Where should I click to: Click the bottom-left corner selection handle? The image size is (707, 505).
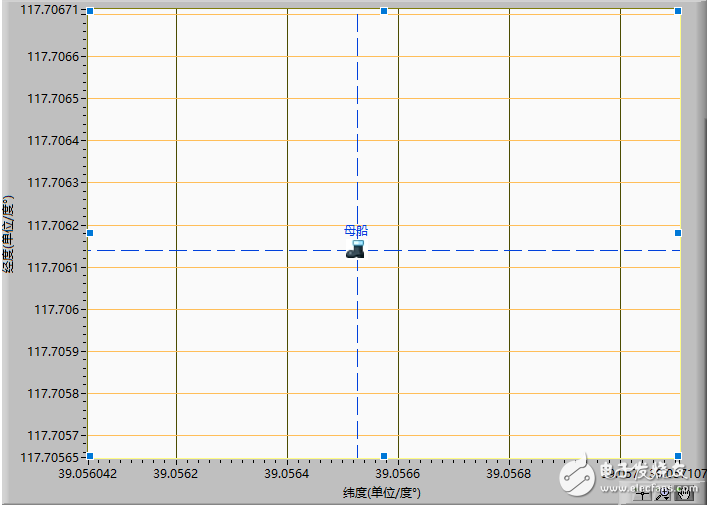pyautogui.click(x=90, y=456)
